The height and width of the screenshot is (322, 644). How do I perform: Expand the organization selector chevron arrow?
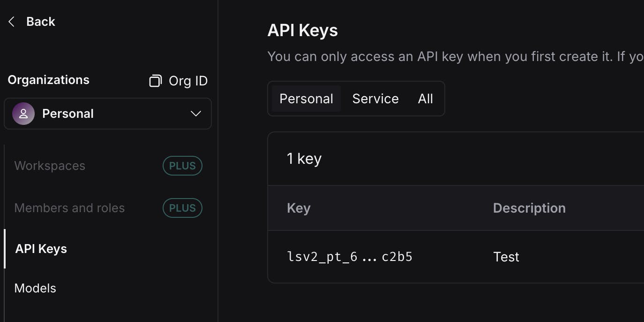point(196,114)
